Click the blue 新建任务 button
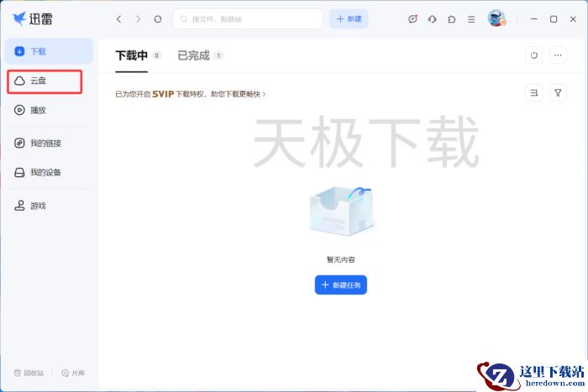 tap(341, 285)
